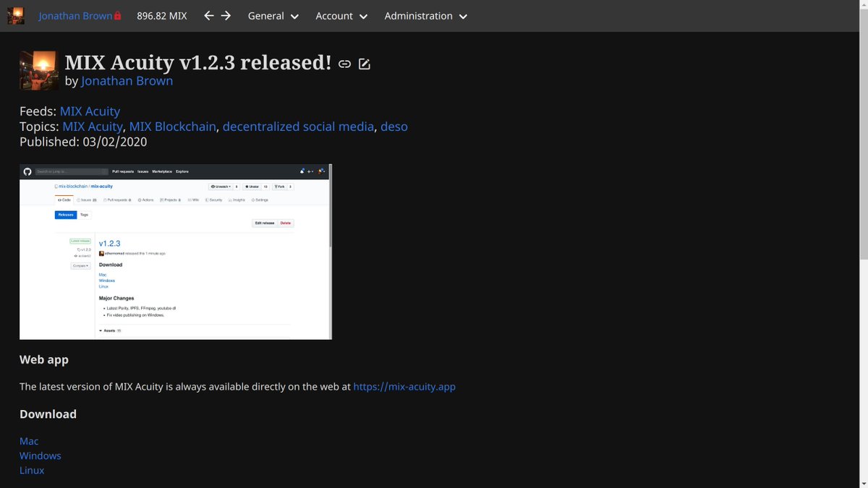This screenshot has width=868, height=488.
Task: Click the scrollbar up arrow
Action: tap(863, 4)
